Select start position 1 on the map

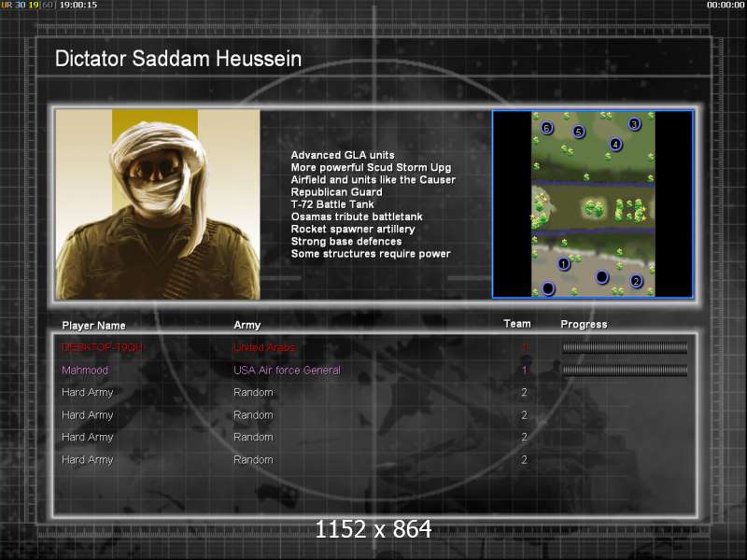[x=564, y=264]
